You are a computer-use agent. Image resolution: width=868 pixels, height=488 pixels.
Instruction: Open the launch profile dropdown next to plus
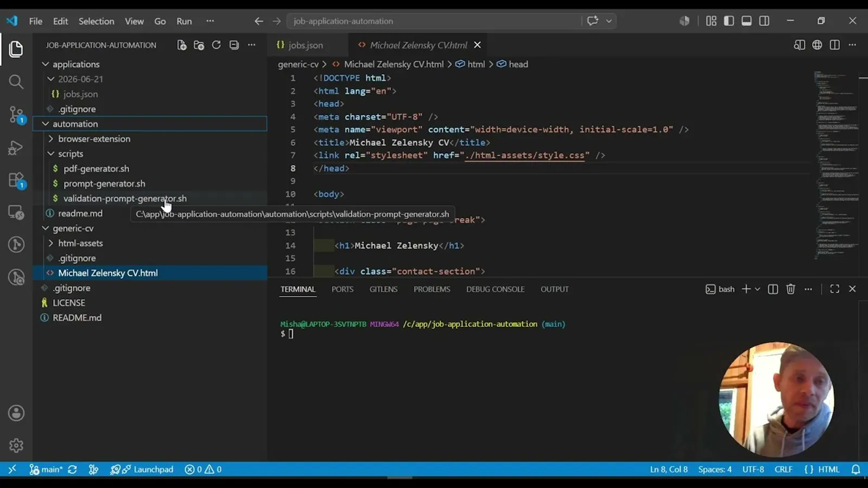(758, 289)
